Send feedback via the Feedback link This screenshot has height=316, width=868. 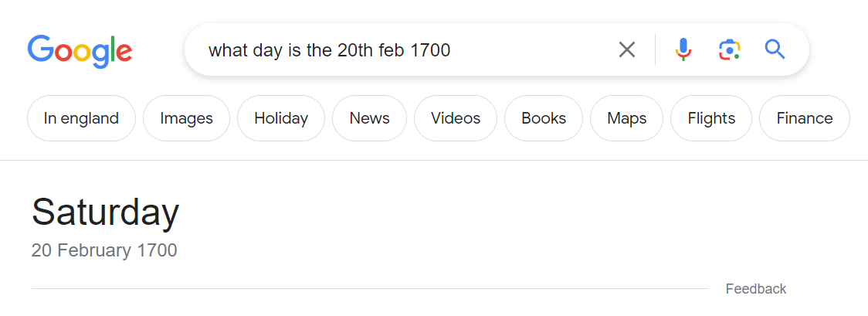tap(755, 289)
